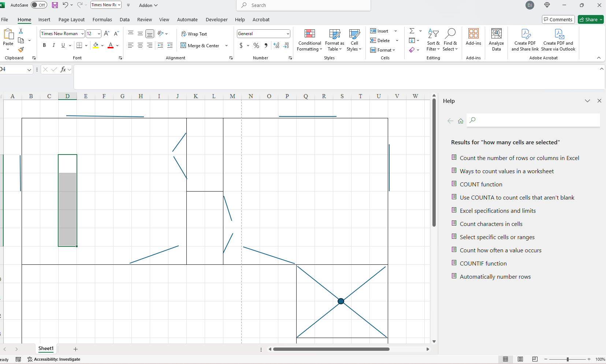This screenshot has width=606, height=364.
Task: Open the File menu
Action: pos(5,19)
